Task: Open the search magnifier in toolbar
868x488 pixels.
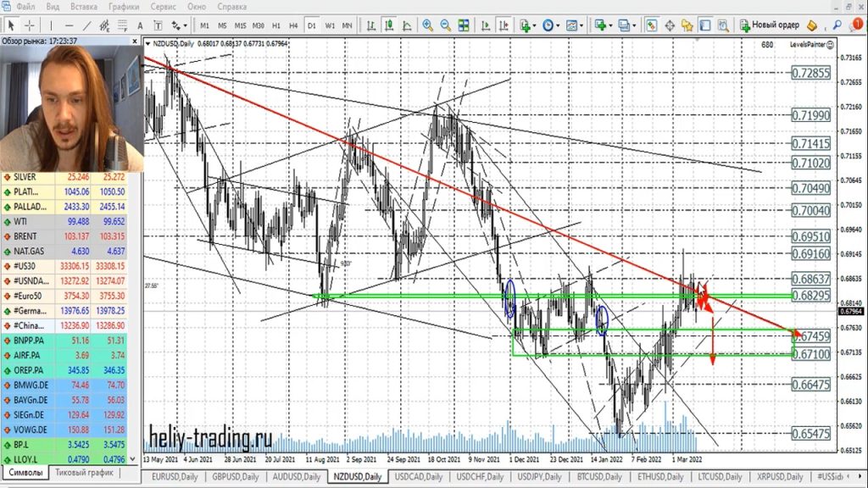Action: click(837, 25)
